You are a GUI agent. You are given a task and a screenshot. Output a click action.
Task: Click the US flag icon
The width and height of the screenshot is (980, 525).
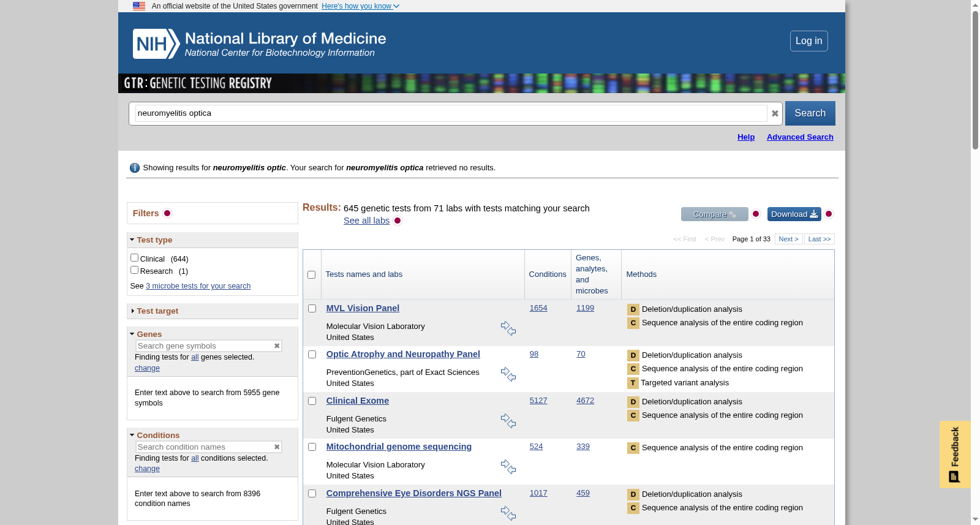[139, 6]
